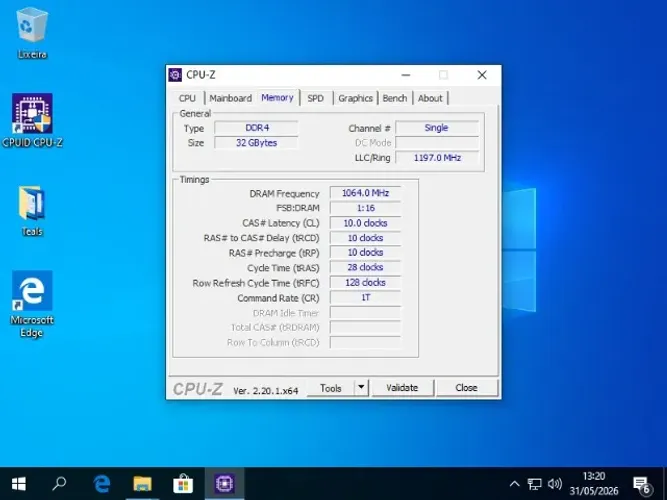This screenshot has width=667, height=500.
Task: Click the LLC/Ring value 1197.0 MHz
Action: pyautogui.click(x=437, y=158)
